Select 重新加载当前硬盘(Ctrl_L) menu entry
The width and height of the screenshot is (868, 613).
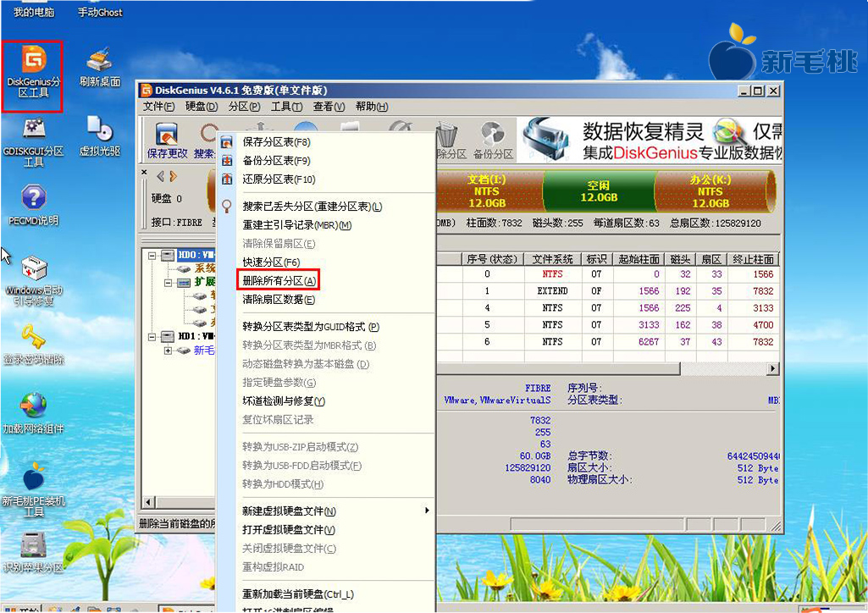coord(327,594)
